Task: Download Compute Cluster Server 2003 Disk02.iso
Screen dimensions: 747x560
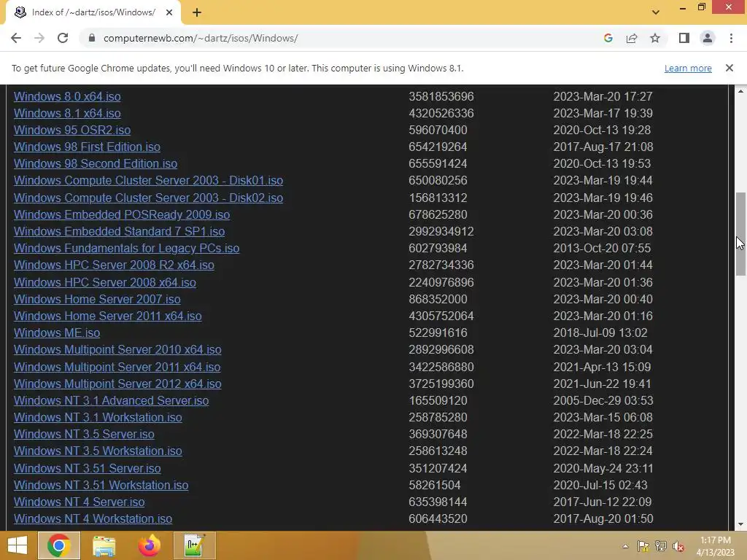Action: (x=148, y=198)
